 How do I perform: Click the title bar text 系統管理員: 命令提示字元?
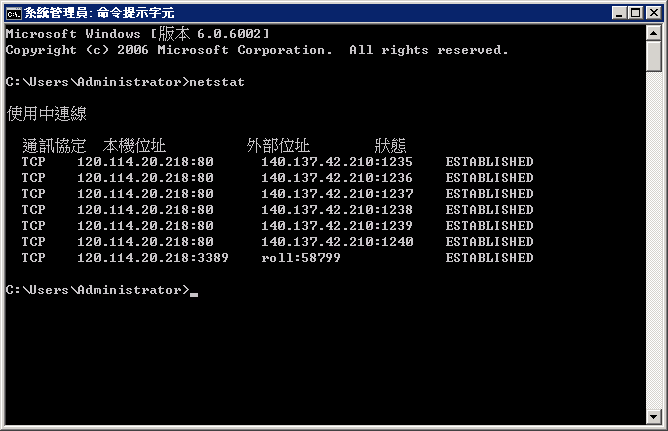pos(99,13)
